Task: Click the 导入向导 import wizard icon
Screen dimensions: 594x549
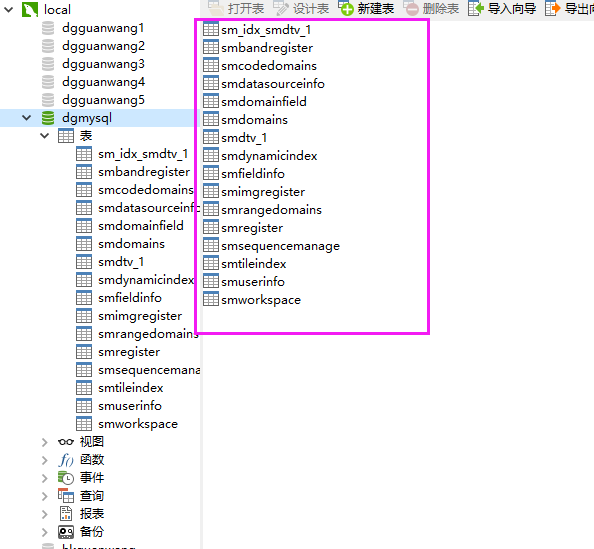Action: pyautogui.click(x=476, y=8)
